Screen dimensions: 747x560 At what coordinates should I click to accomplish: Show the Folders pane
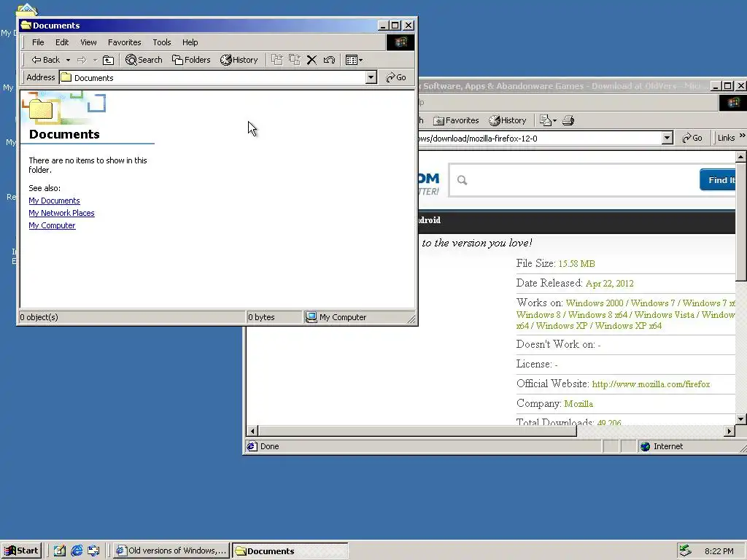(191, 60)
